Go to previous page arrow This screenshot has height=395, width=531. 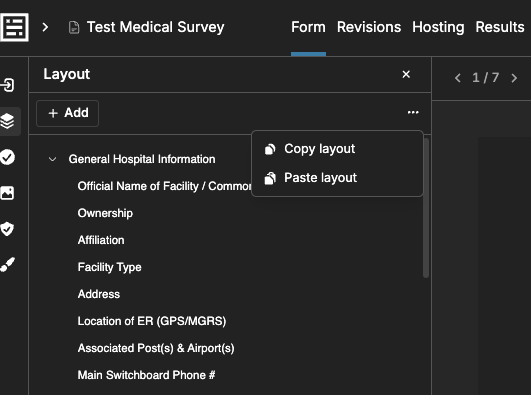(x=458, y=78)
